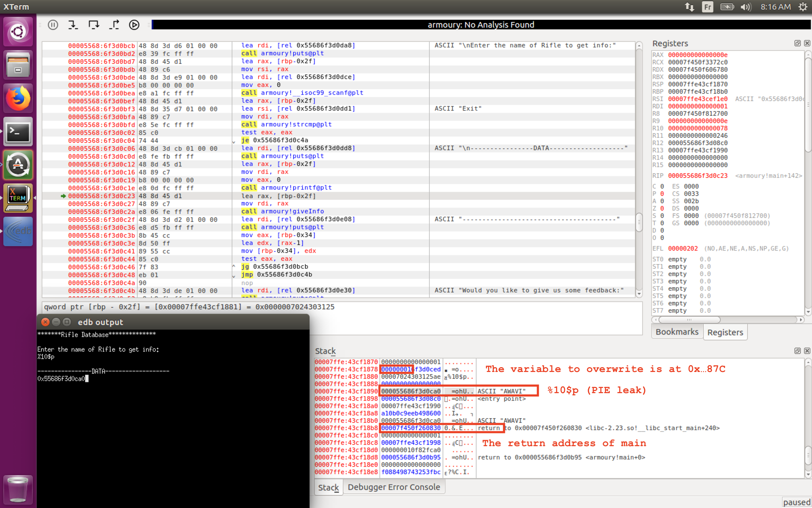812x508 pixels.
Task: Select the current instruction at 6f3d0c23
Action: point(338,196)
